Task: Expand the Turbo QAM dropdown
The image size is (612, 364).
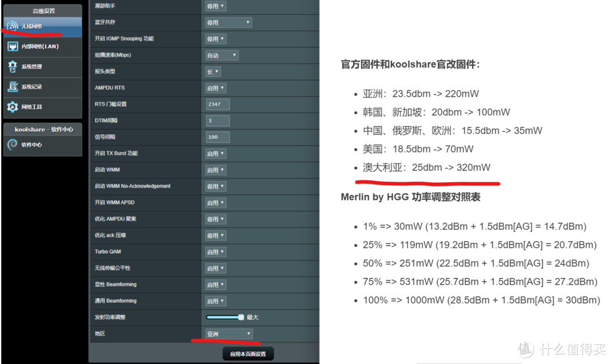Action: [x=216, y=252]
